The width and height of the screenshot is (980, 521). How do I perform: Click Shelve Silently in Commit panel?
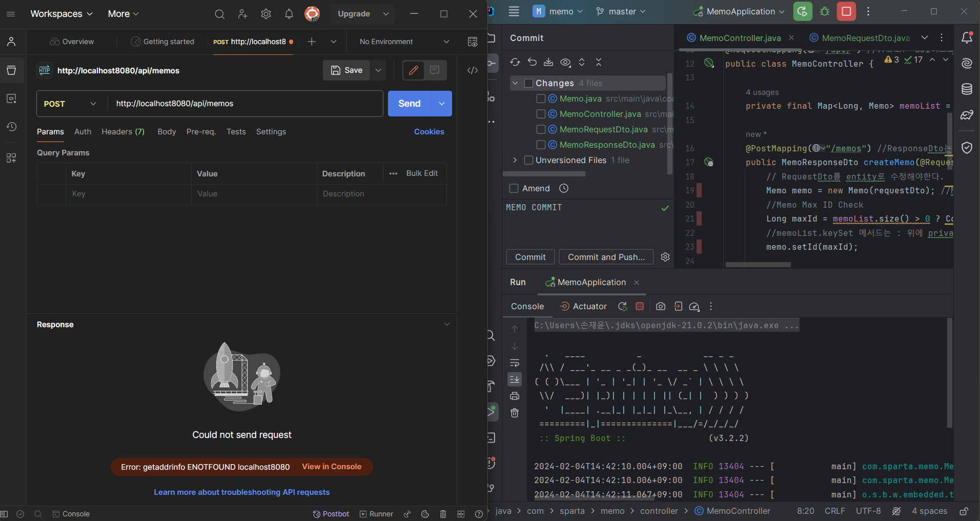[548, 62]
